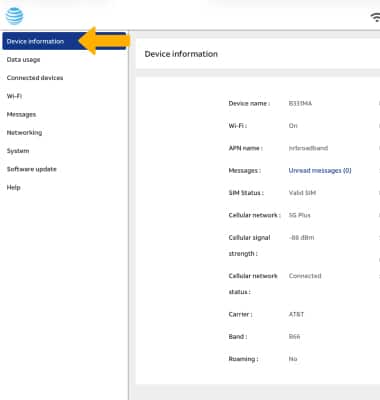Open Messages from the sidebar
This screenshot has height=400, width=380.
point(21,114)
